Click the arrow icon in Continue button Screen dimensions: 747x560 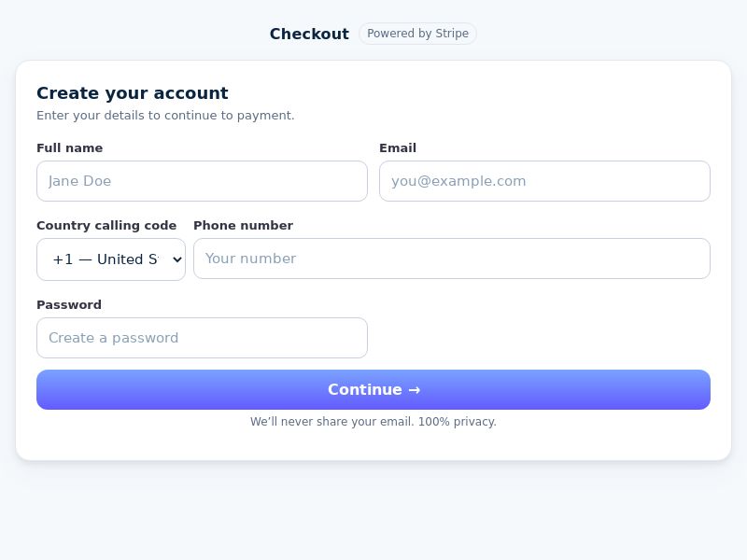[x=415, y=390]
